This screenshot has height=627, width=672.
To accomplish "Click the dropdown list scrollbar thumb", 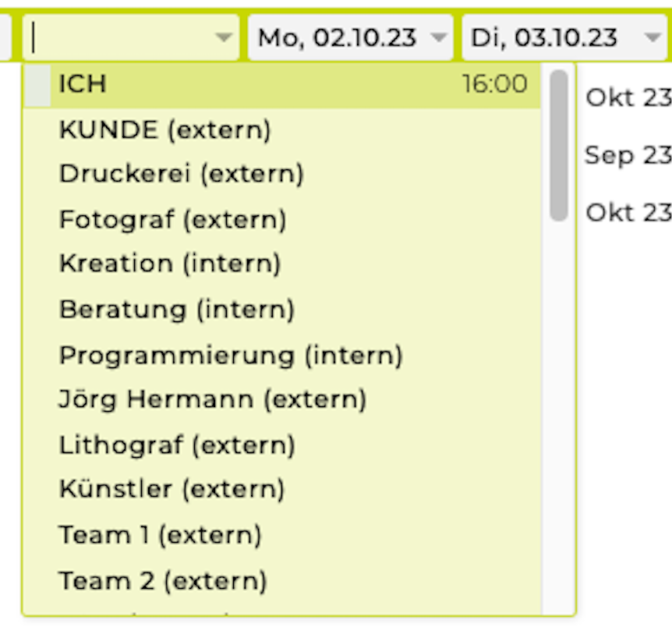I will click(x=558, y=145).
